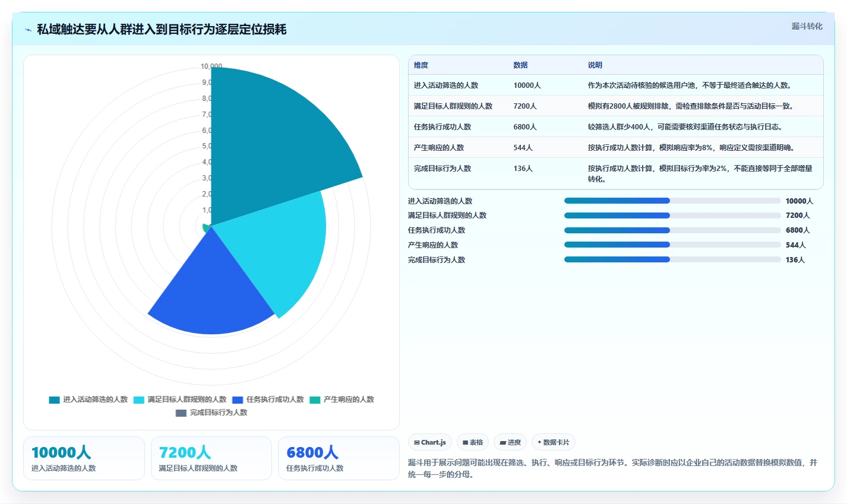Click the progress value label 544人
The height and width of the screenshot is (504, 847).
[795, 245]
